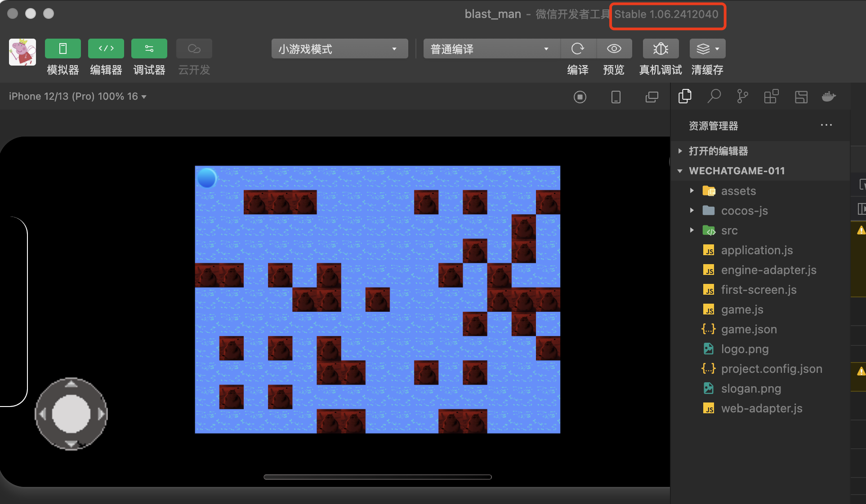This screenshot has width=866, height=504.
Task: Open the Docker whale icon panel
Action: click(828, 97)
